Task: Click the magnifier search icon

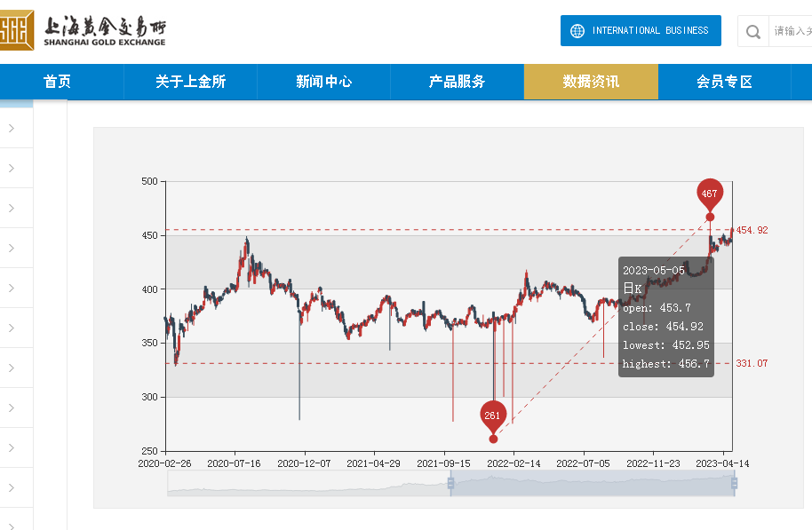Action: [753, 32]
